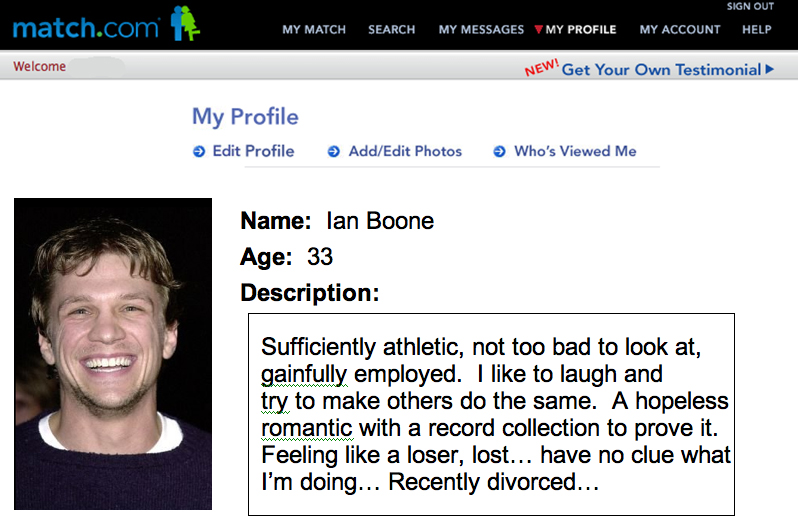Open the MY MATCH menu

(314, 30)
